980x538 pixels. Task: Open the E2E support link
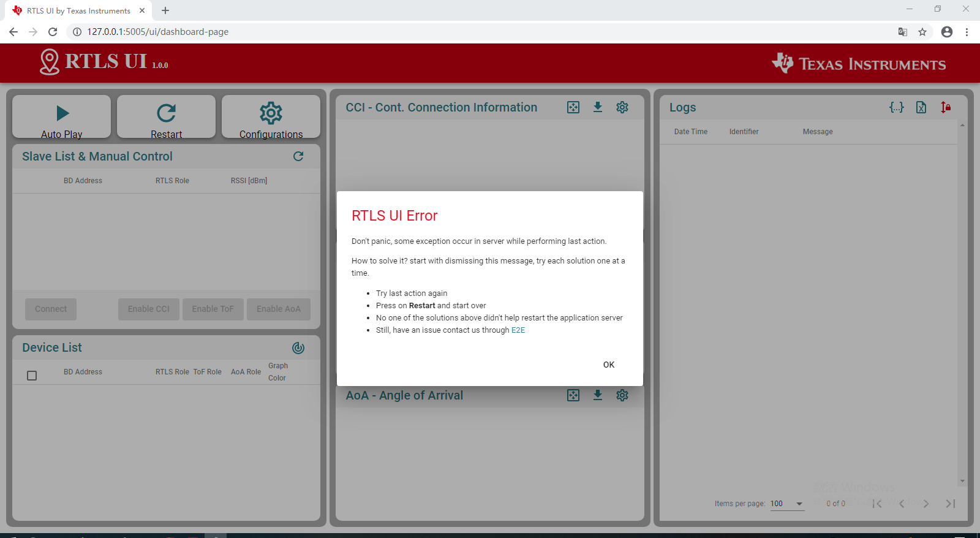[x=518, y=330]
